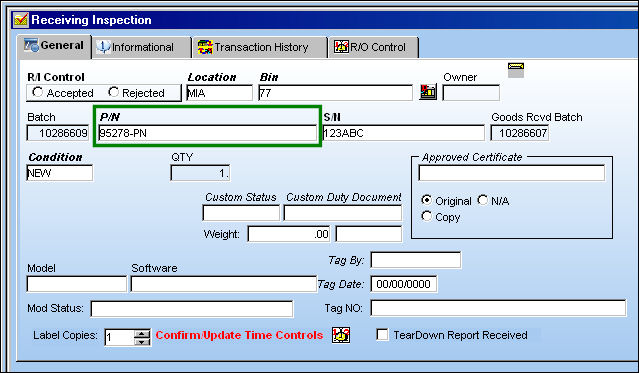
Task: Click the Owner input field
Action: [x=471, y=93]
